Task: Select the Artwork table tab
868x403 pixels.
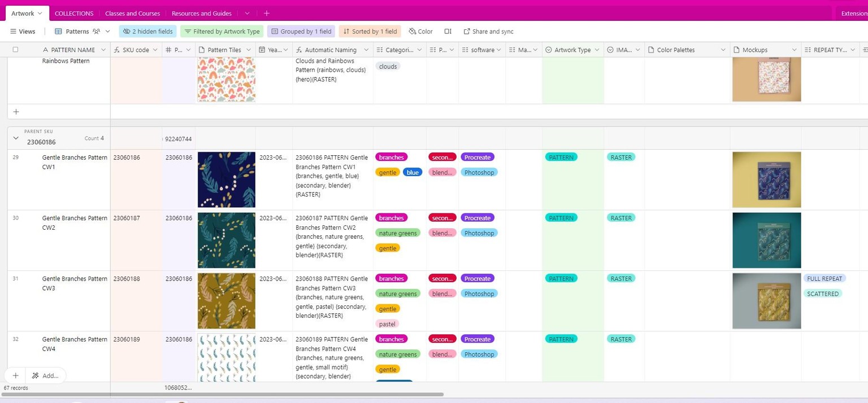Action: pos(23,13)
